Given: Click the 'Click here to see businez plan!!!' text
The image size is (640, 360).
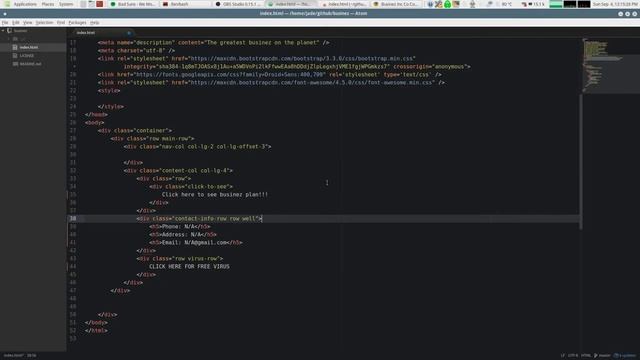Looking at the screenshot, I should [x=215, y=195].
